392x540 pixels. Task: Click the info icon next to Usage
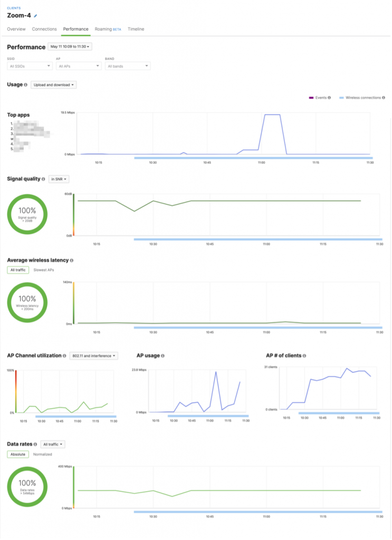point(26,85)
